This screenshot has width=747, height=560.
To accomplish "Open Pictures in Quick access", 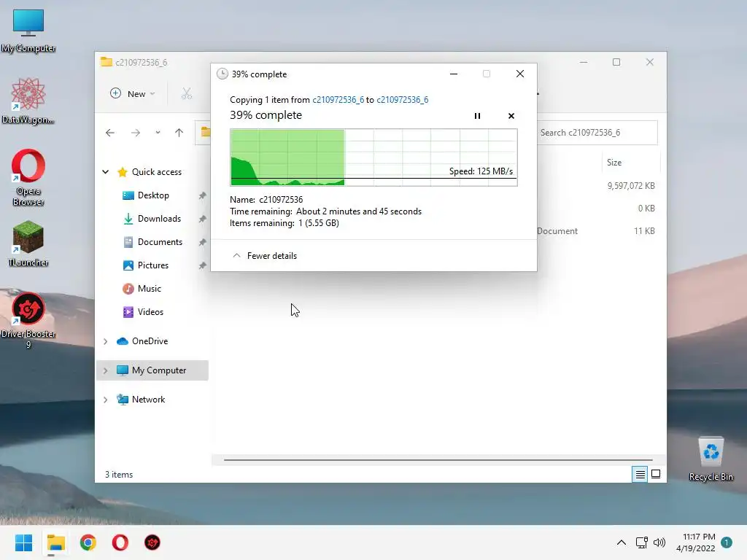I will click(x=153, y=265).
